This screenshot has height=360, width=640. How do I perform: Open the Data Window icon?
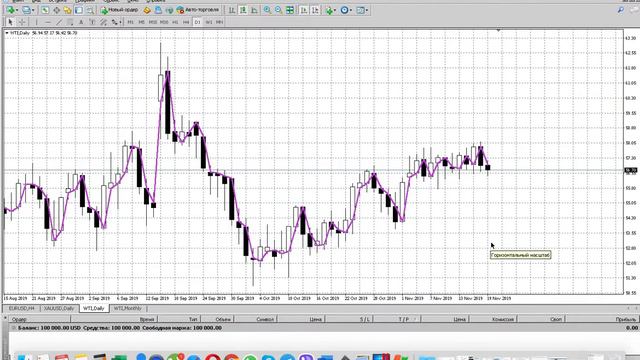56,10
